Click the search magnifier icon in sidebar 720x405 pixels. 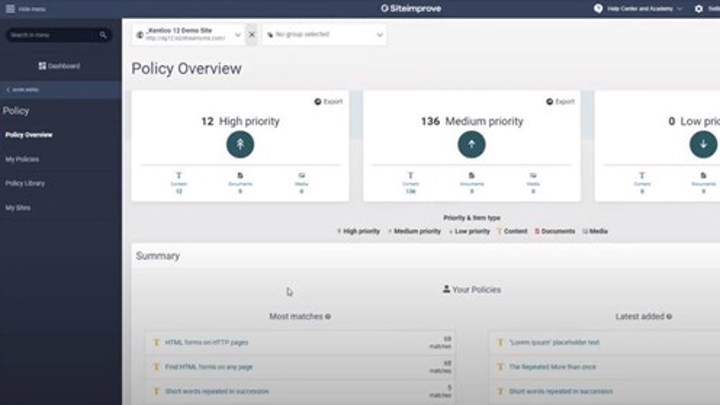(x=103, y=35)
